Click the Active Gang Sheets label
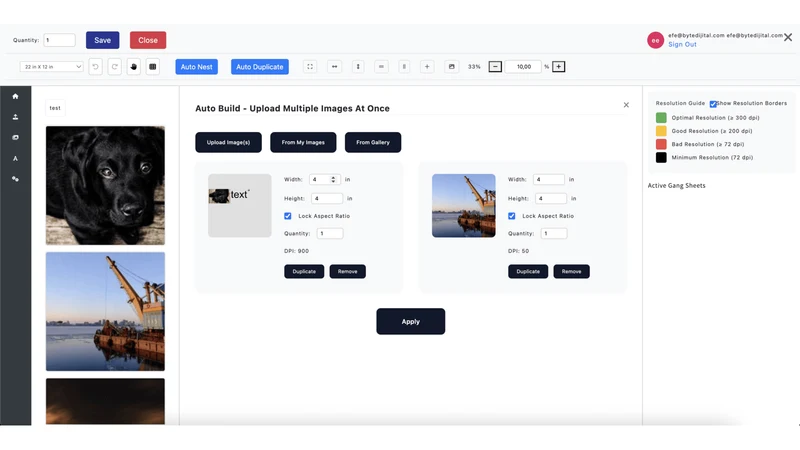 click(677, 186)
